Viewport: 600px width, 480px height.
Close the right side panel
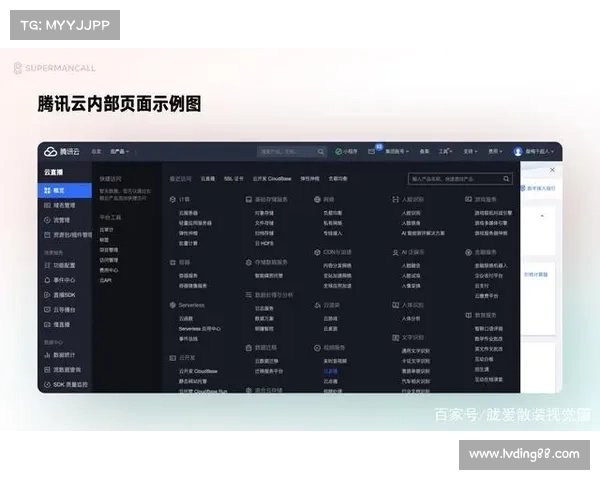[552, 170]
